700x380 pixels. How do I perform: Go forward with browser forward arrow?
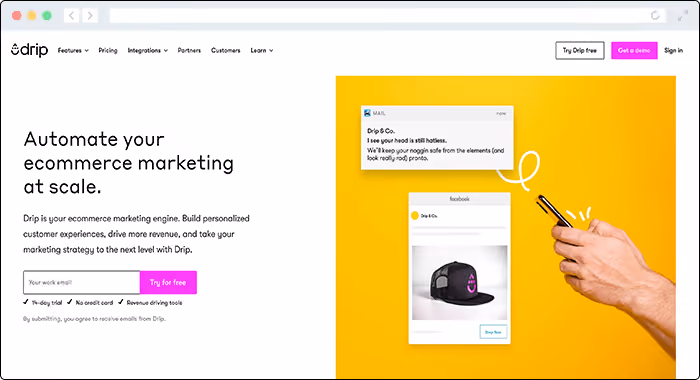[90, 16]
